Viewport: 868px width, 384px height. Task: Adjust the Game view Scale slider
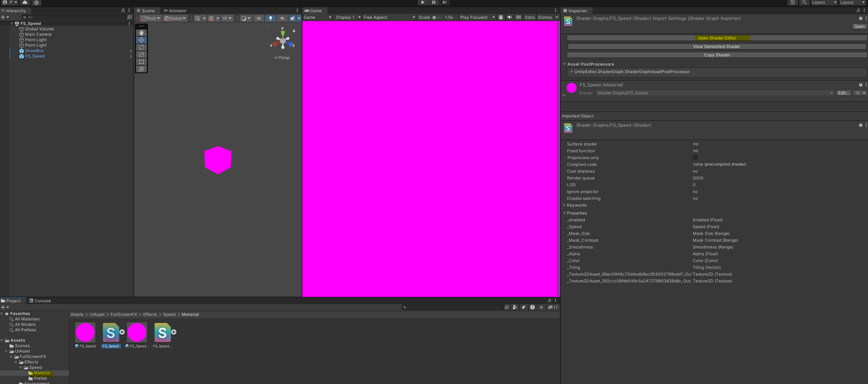pyautogui.click(x=434, y=17)
